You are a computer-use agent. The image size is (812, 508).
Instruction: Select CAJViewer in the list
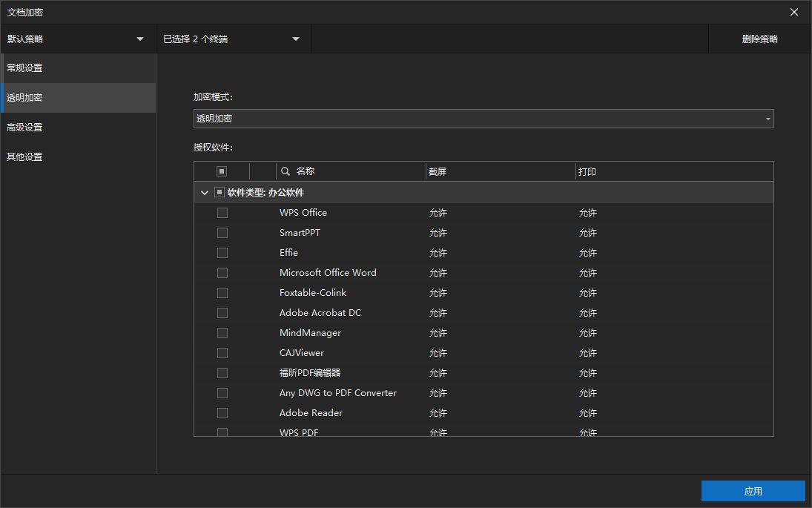coord(301,353)
